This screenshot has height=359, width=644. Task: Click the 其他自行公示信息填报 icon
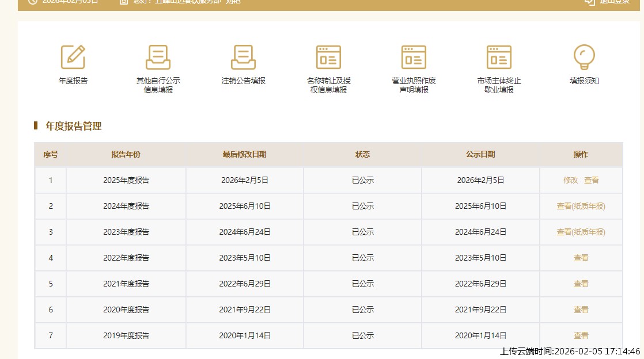(158, 58)
